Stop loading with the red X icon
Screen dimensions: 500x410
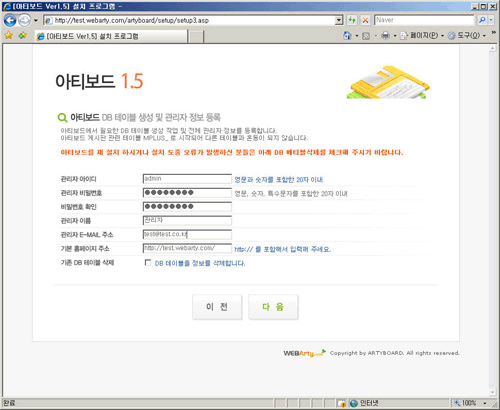(x=365, y=20)
